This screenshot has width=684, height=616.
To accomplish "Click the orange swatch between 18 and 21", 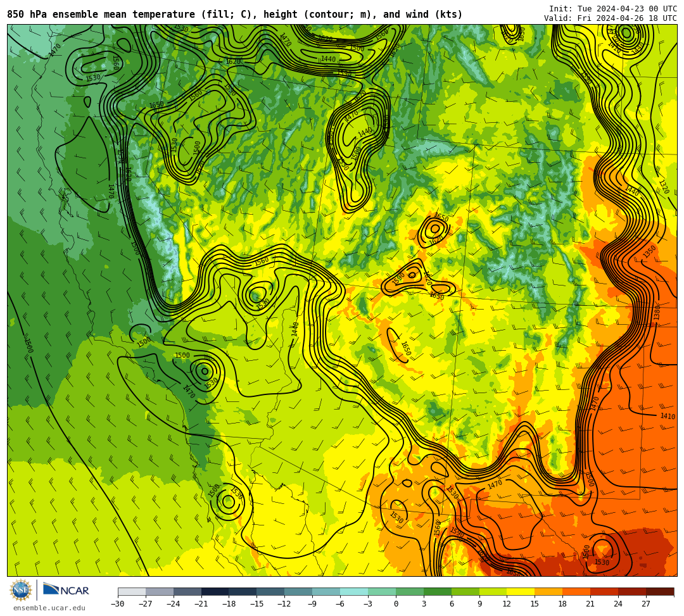I will (x=576, y=591).
